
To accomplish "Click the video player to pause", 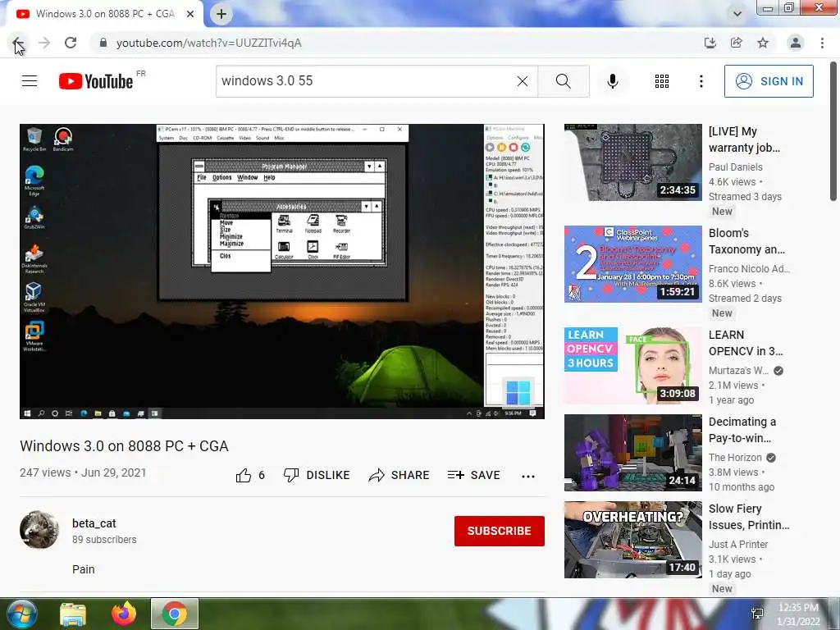I will coord(282,272).
